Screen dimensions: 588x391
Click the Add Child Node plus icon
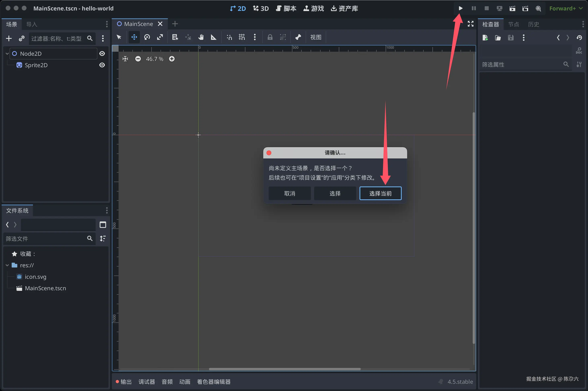9,38
